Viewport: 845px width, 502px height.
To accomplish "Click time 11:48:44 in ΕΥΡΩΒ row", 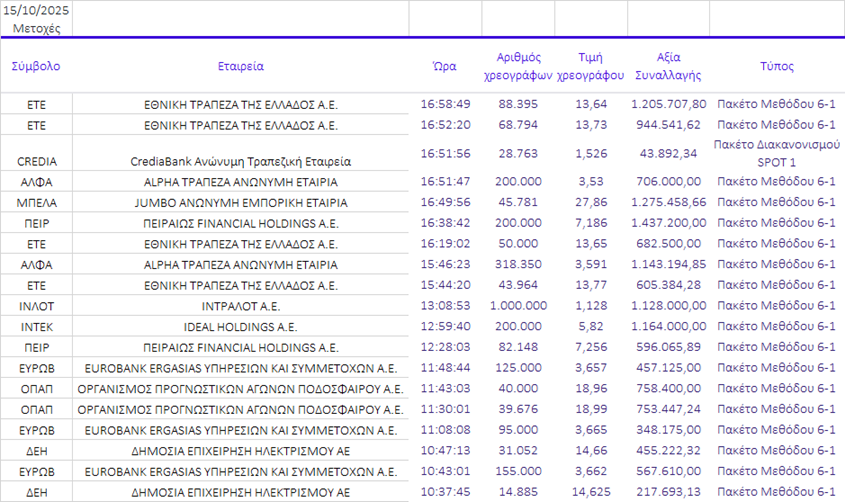I will 445,367.
